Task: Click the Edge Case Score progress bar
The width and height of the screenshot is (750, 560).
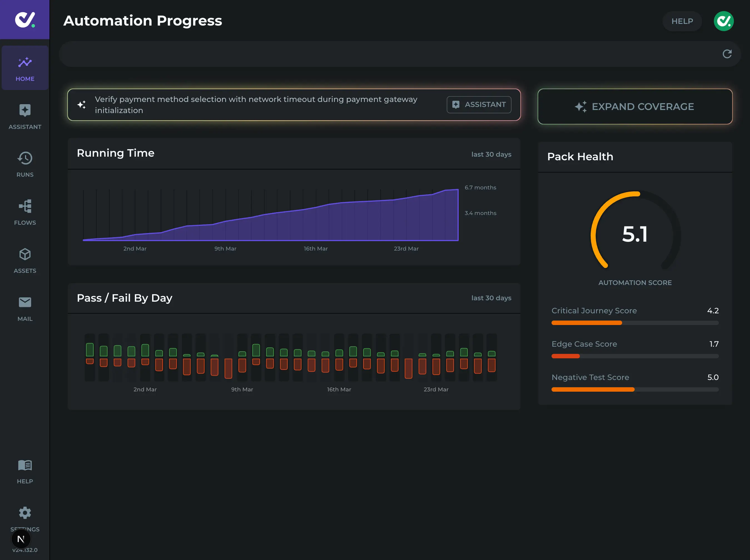Action: point(635,356)
